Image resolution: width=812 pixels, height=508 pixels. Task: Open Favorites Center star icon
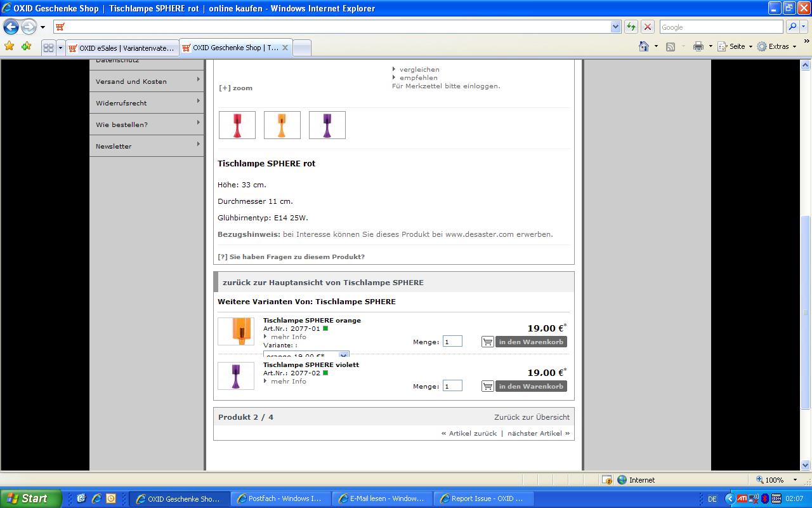(x=9, y=46)
